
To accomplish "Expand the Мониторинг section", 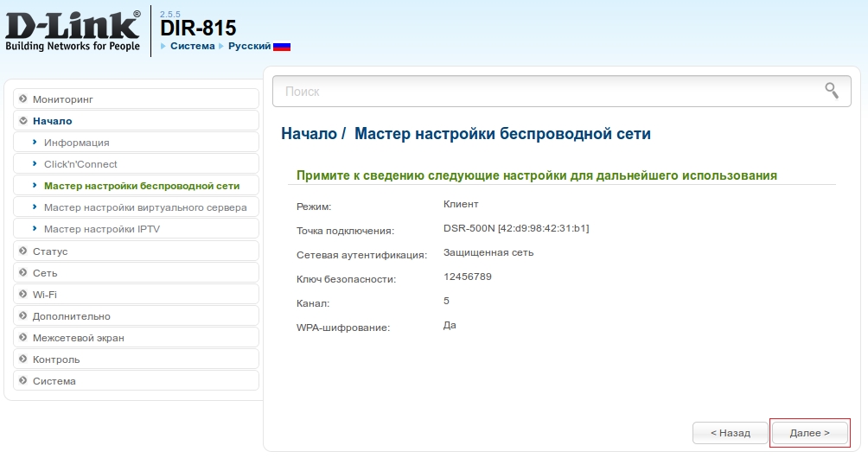I will 62,99.
